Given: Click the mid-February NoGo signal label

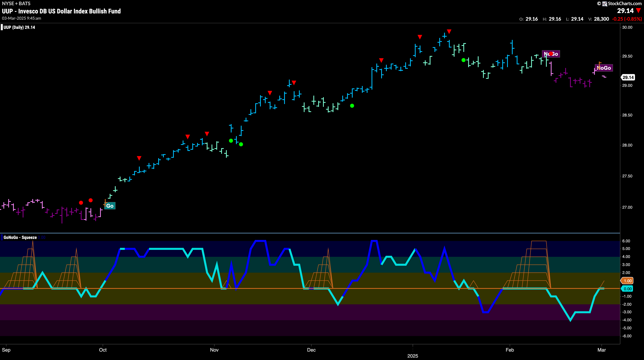Looking at the screenshot, I should [x=551, y=54].
